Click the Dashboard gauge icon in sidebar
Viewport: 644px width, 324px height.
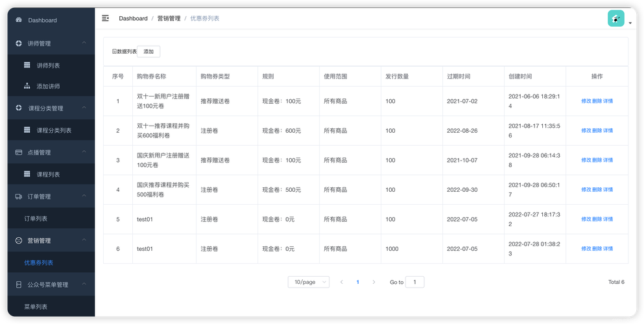(18, 20)
